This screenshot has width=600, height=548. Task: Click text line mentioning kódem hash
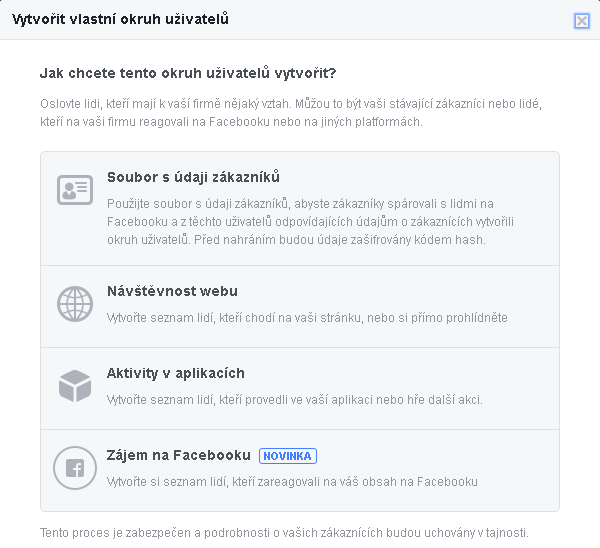point(296,240)
